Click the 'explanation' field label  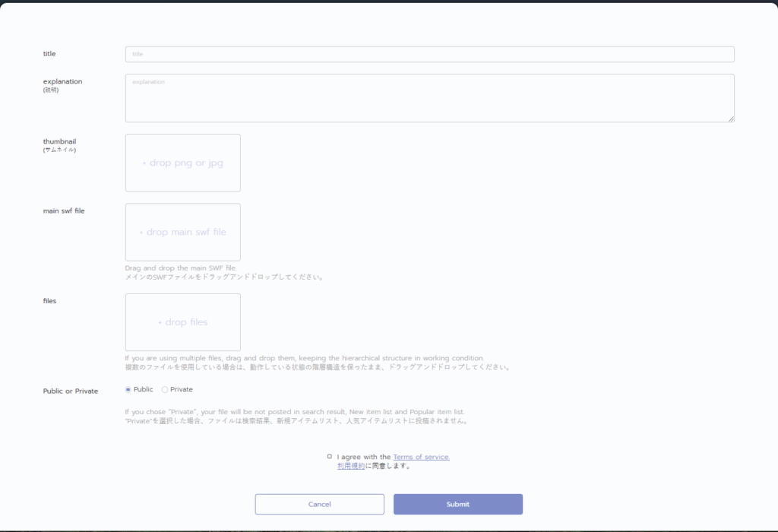[x=62, y=81]
